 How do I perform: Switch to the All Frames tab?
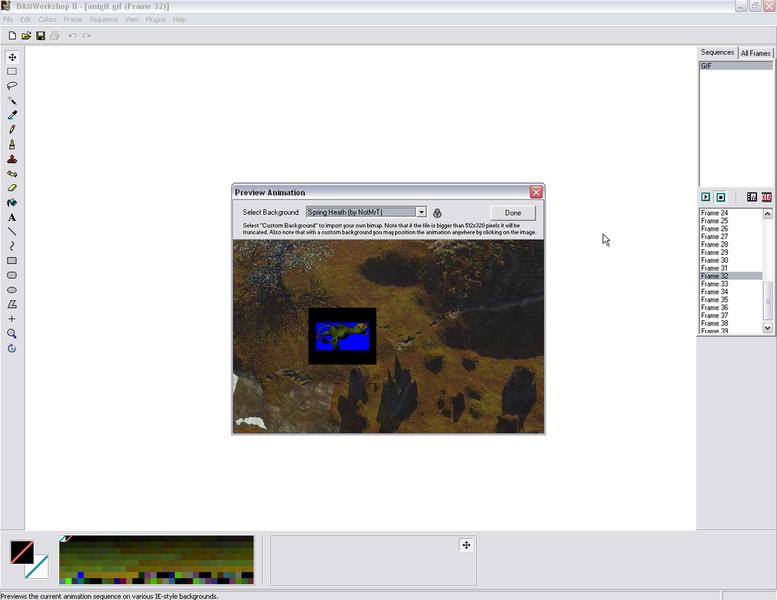(755, 53)
